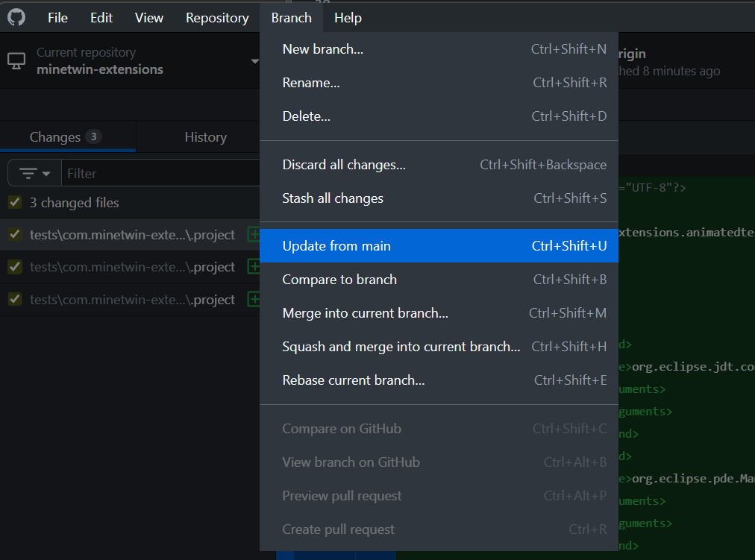The width and height of the screenshot is (755, 560).
Task: Select Update from main
Action: click(439, 246)
